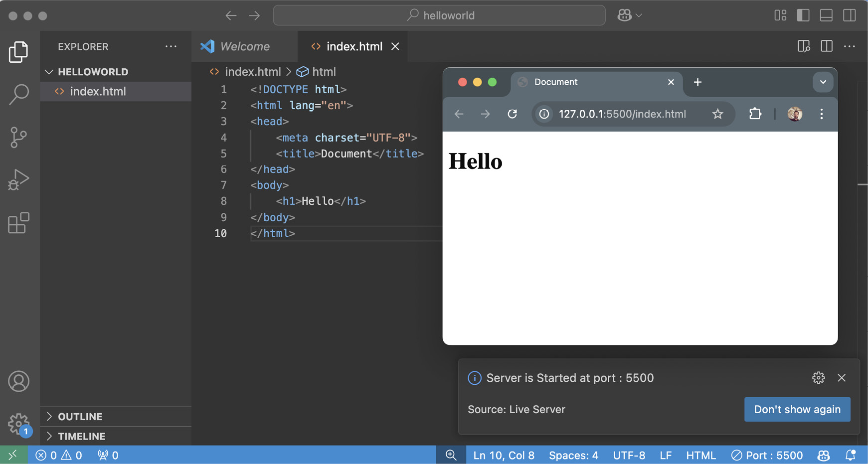Viewport: 868px width, 464px height.
Task: Open a new browser tab
Action: pyautogui.click(x=697, y=82)
